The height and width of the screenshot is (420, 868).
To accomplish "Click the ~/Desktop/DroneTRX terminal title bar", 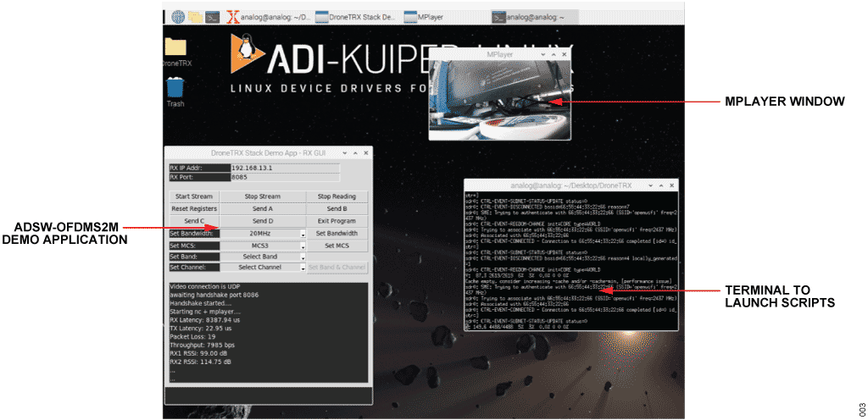I will 570,185.
